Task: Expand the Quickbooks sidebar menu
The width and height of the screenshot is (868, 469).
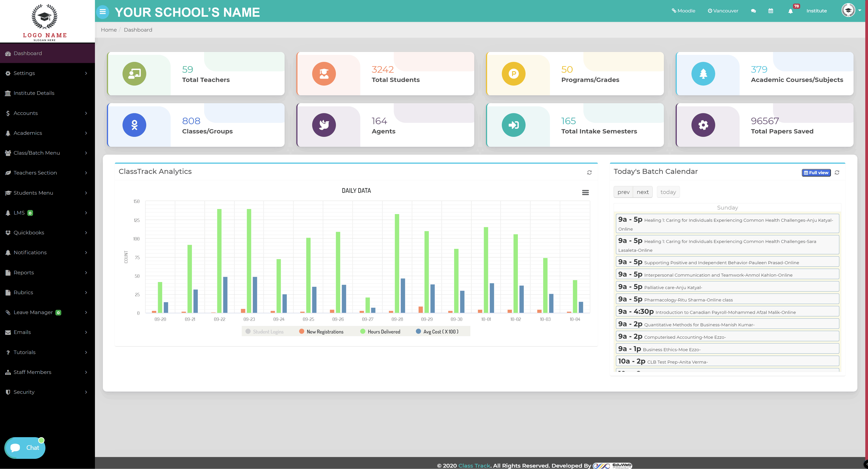Action: (x=47, y=233)
